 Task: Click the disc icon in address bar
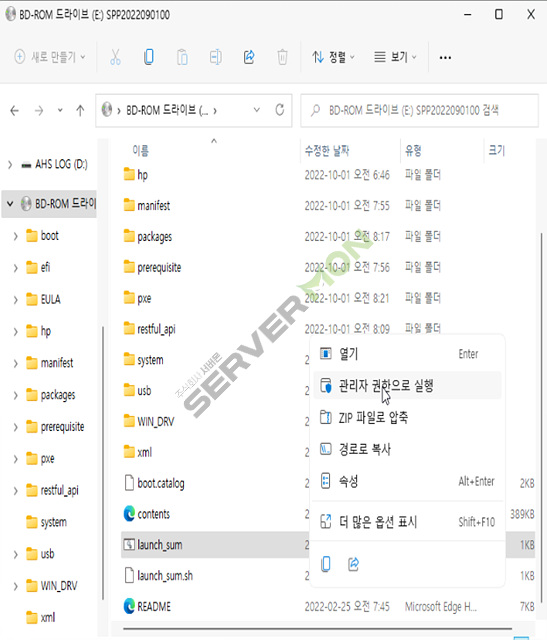click(107, 110)
